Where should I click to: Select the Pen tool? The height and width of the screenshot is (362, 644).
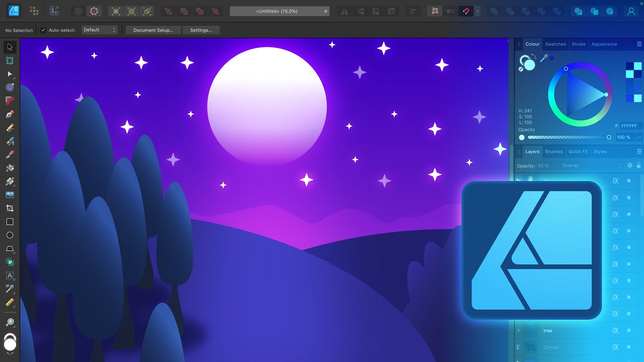(x=10, y=114)
